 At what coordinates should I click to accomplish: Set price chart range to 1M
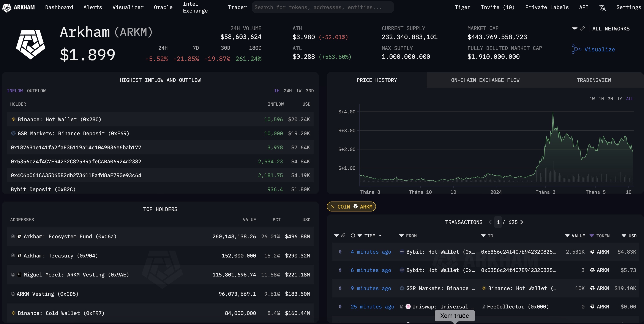pyautogui.click(x=601, y=99)
